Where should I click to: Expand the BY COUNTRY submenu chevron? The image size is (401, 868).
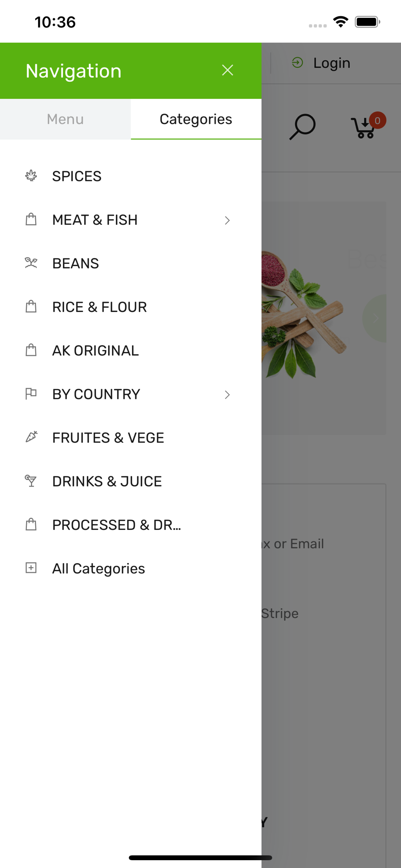click(x=227, y=395)
